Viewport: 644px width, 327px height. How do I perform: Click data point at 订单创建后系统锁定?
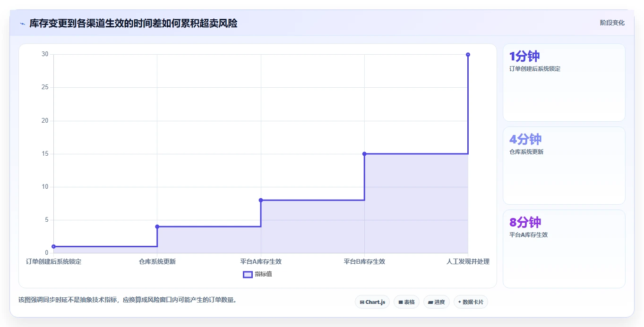[53, 246]
